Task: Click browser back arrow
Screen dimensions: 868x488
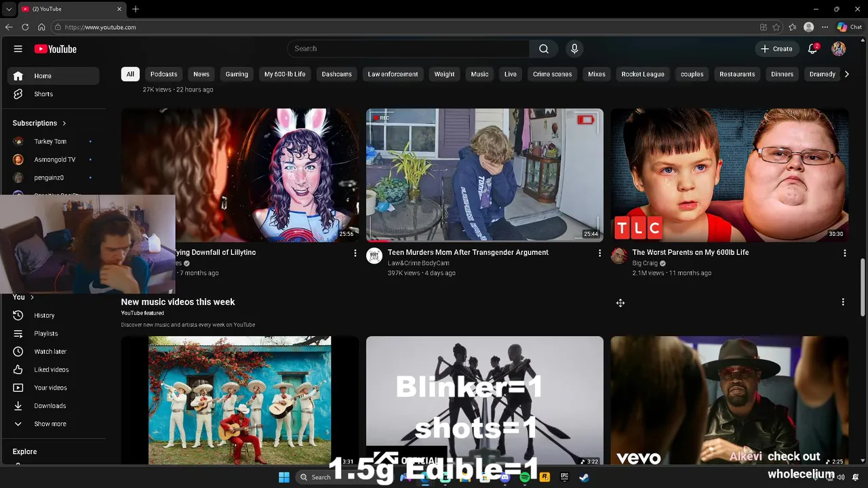Action: [9, 27]
